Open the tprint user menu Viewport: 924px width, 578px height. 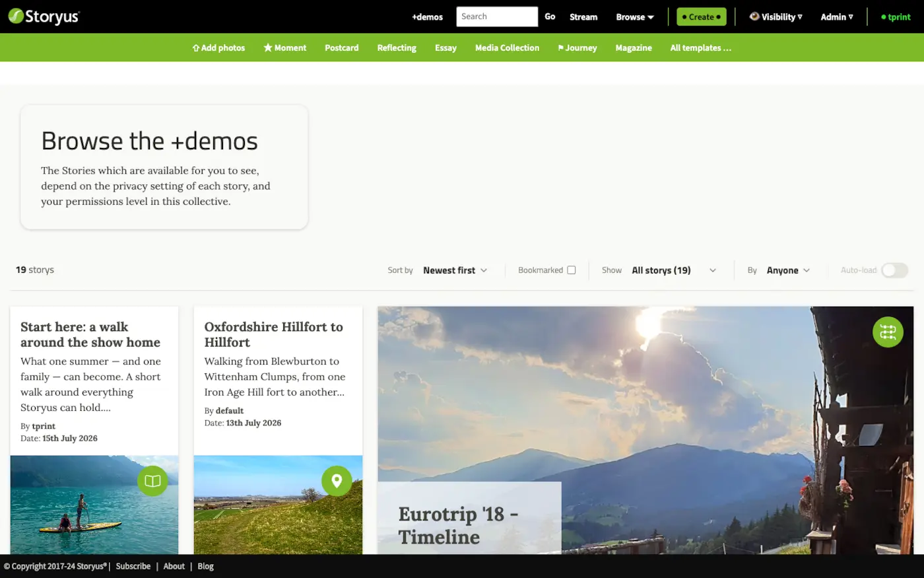point(896,17)
